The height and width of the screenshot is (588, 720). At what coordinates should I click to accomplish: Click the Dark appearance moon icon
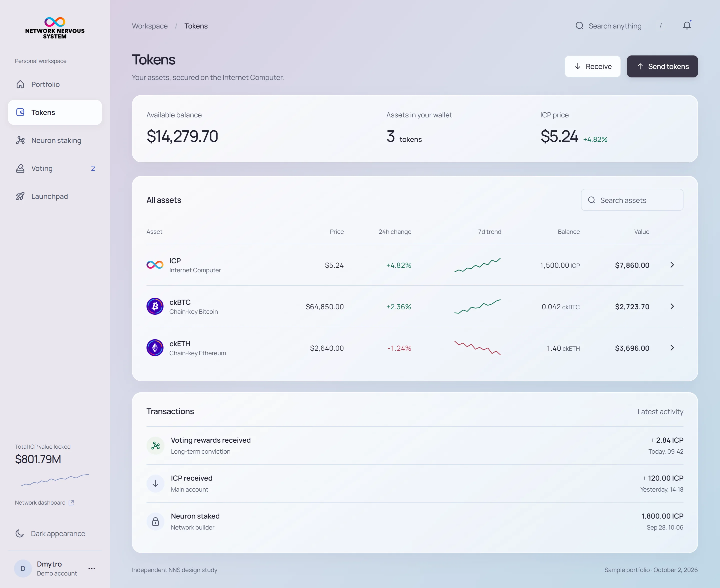[20, 534]
